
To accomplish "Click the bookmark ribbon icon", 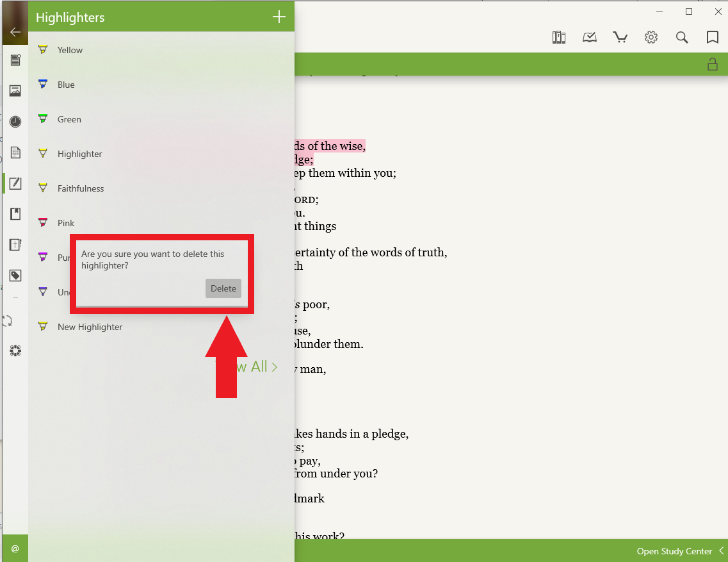I will tap(712, 38).
